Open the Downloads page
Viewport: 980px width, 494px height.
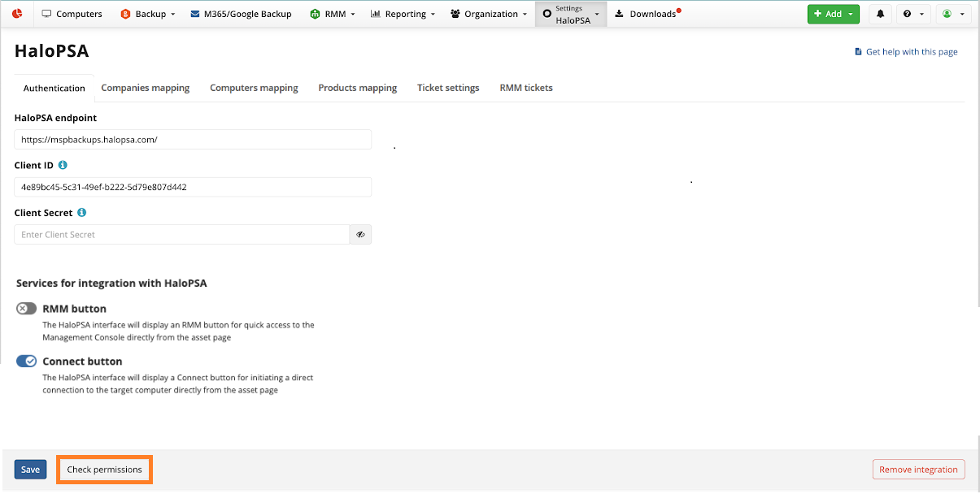647,14
